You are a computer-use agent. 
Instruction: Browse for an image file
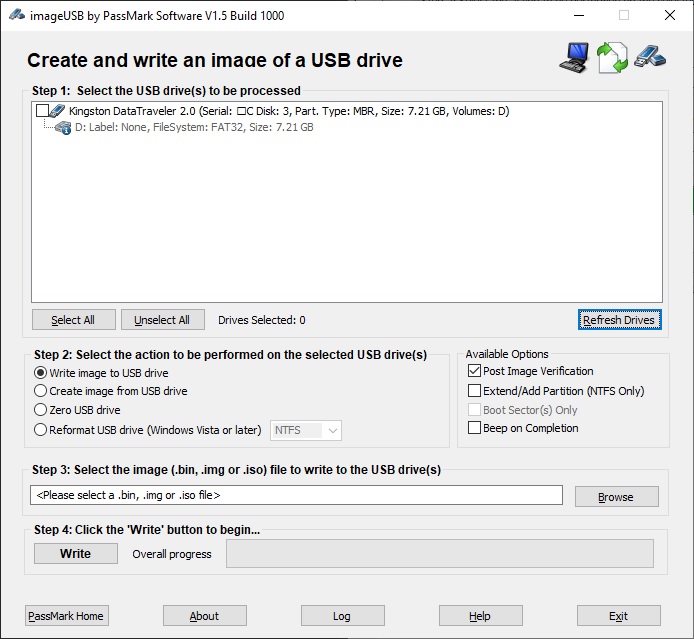pyautogui.click(x=616, y=497)
